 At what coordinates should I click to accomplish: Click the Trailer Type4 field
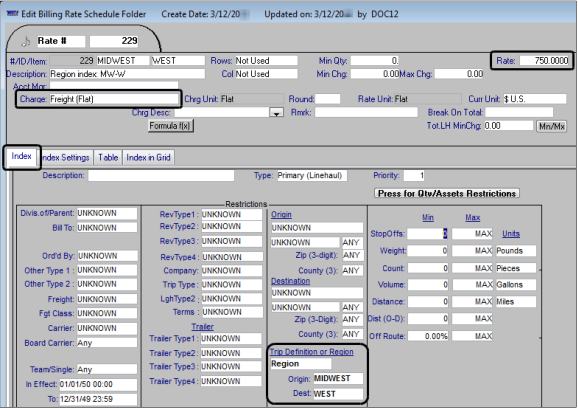tap(231, 381)
